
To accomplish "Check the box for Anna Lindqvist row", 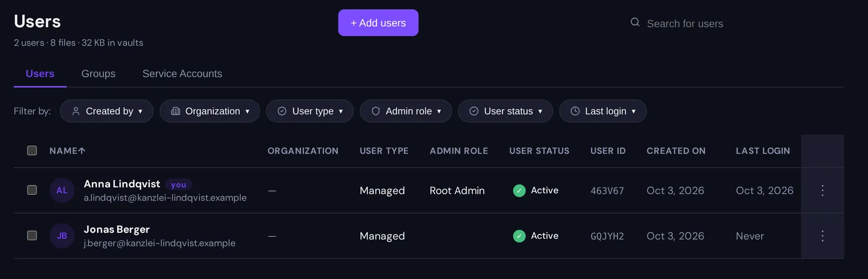I will 32,190.
